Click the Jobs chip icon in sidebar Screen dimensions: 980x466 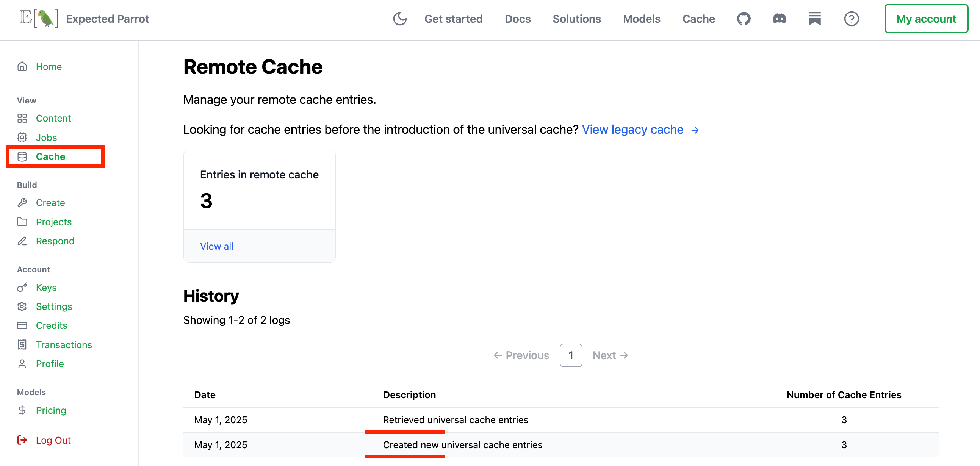[22, 137]
